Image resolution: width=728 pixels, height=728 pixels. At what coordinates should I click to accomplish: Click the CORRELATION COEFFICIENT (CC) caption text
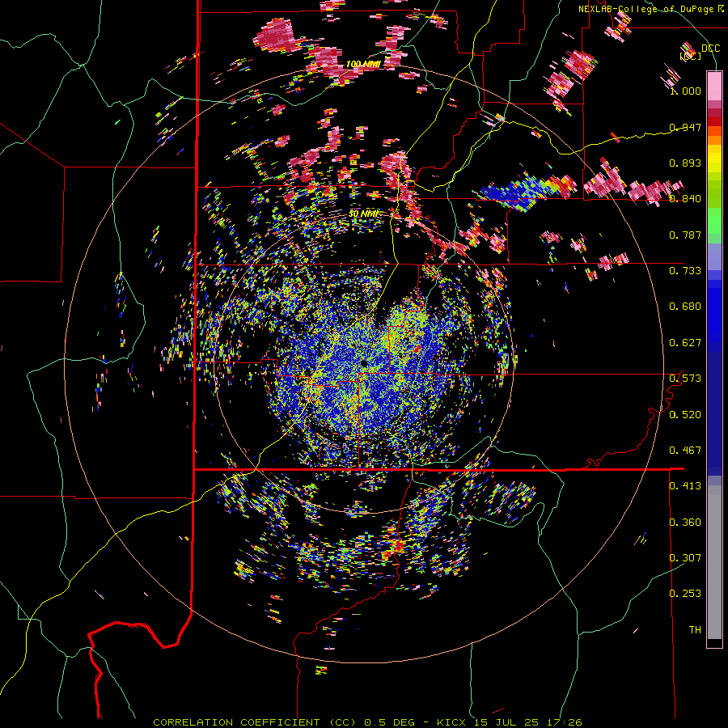(256, 722)
